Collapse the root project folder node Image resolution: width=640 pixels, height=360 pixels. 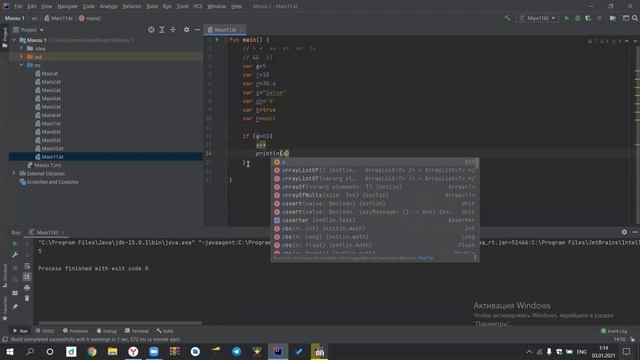click(14, 40)
